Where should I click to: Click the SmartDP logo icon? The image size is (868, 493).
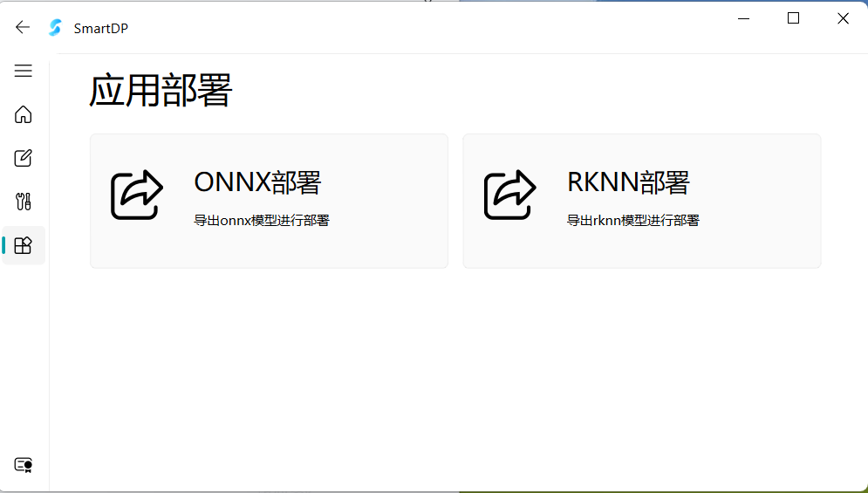(55, 28)
